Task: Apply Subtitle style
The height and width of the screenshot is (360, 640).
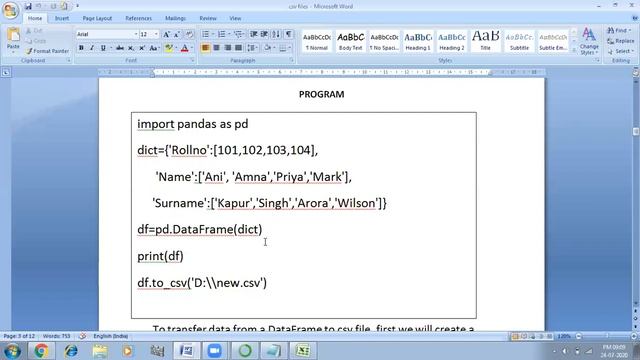Action: pyautogui.click(x=519, y=41)
